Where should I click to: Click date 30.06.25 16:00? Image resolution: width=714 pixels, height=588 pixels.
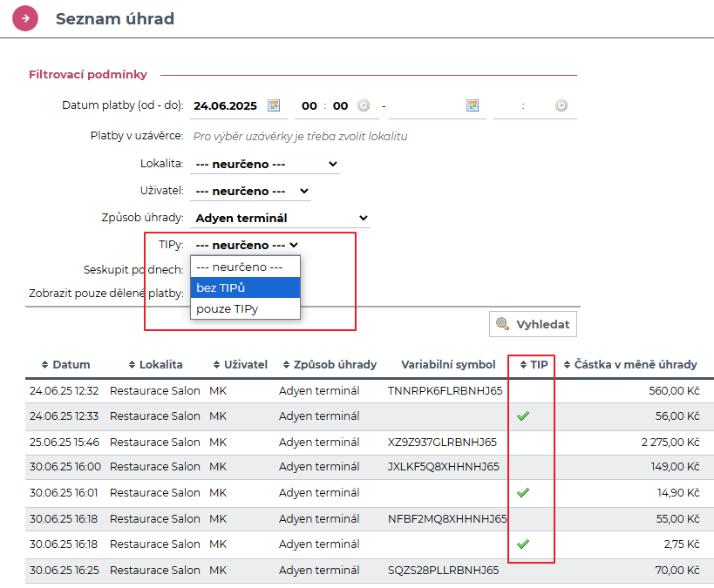[x=65, y=467]
